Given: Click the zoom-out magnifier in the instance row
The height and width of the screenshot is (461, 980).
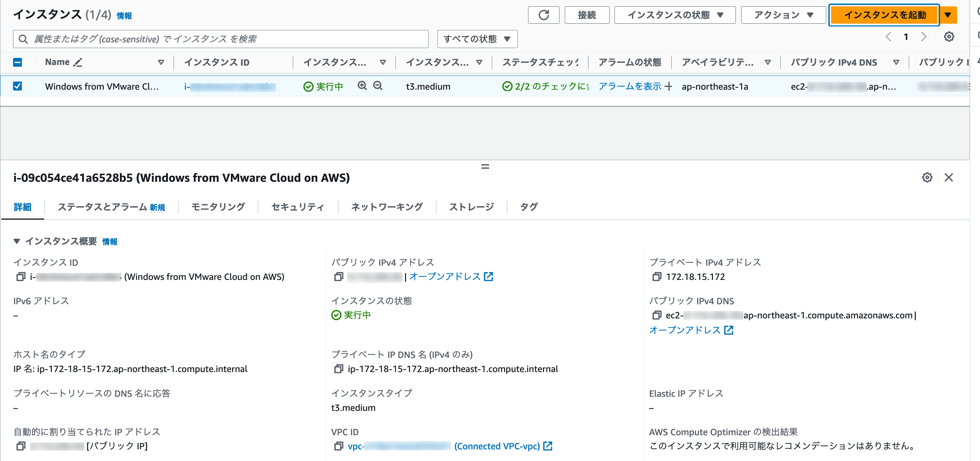Looking at the screenshot, I should (x=377, y=86).
